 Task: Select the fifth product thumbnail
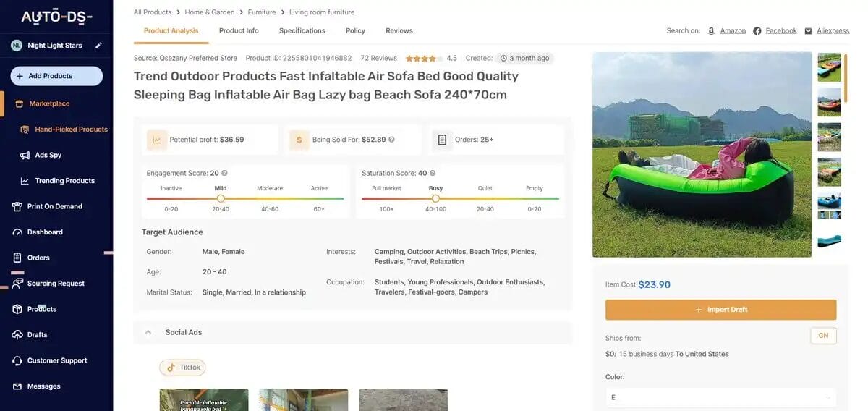[x=829, y=206]
